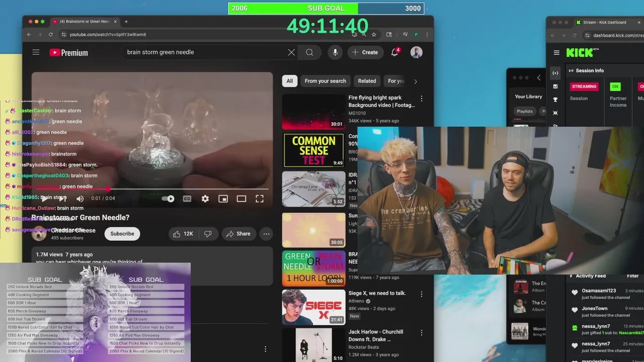Open Kick clips camera sidebar icon
The width and height of the screenshot is (644, 362).
click(555, 113)
